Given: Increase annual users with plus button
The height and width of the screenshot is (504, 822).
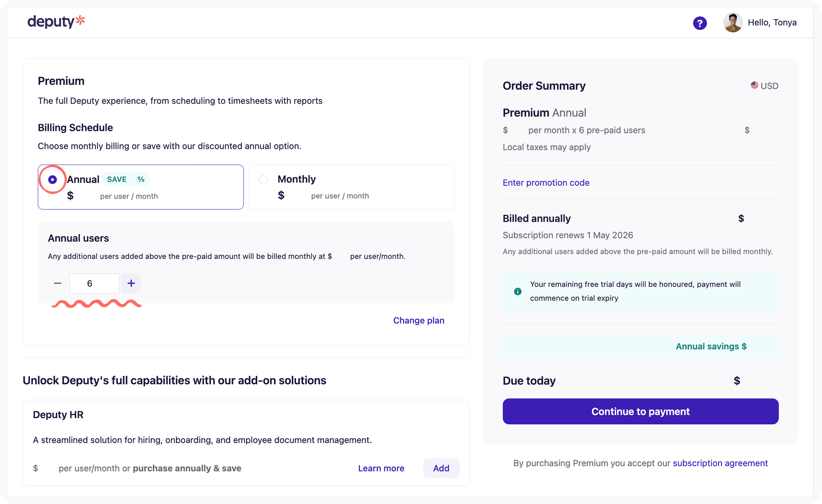Looking at the screenshot, I should click(x=131, y=283).
